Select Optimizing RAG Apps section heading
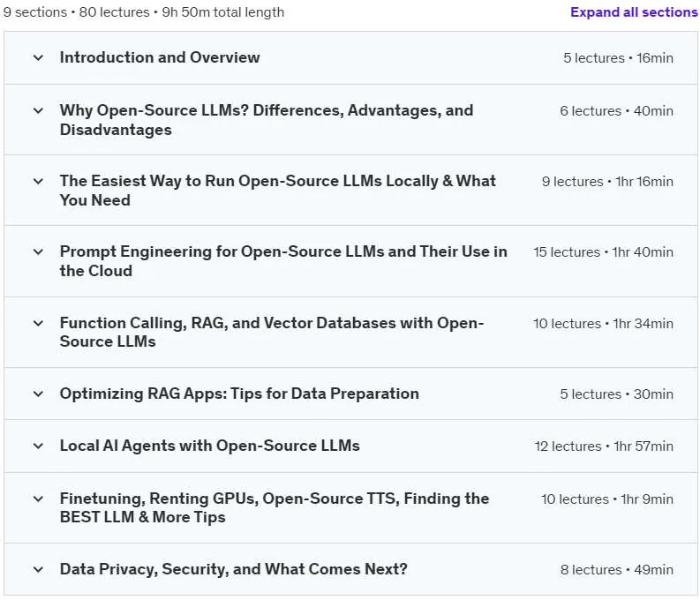The height and width of the screenshot is (600, 700). pyautogui.click(x=239, y=394)
